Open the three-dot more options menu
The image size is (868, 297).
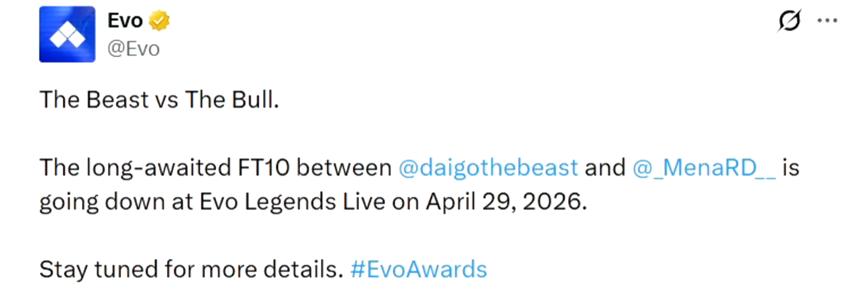click(x=827, y=21)
